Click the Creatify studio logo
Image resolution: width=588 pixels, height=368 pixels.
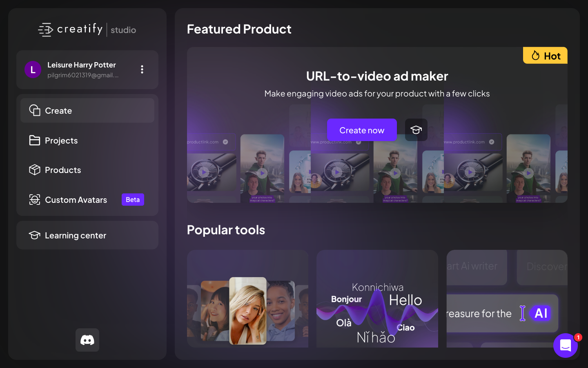coord(87,29)
